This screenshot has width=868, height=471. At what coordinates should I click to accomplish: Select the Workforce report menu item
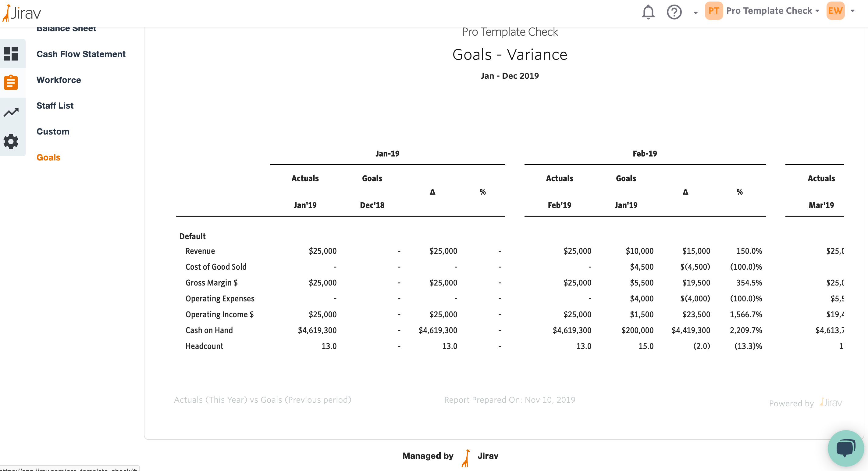click(59, 80)
